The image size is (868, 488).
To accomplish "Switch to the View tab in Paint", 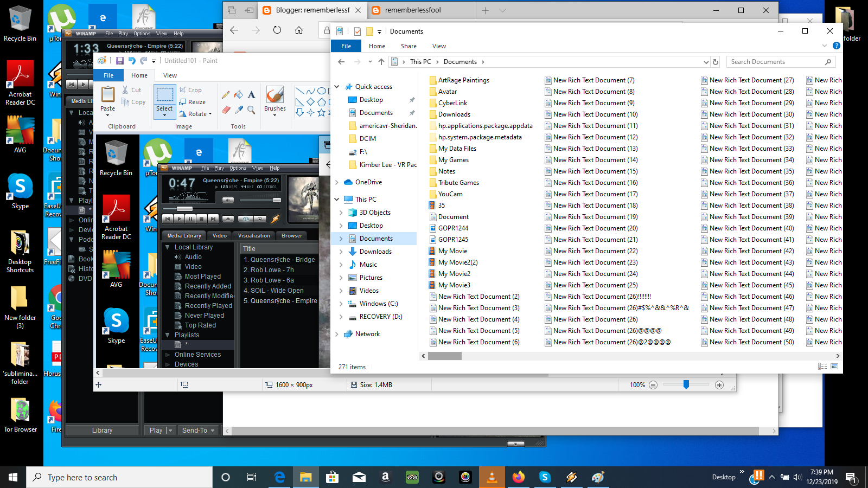I will (x=170, y=75).
